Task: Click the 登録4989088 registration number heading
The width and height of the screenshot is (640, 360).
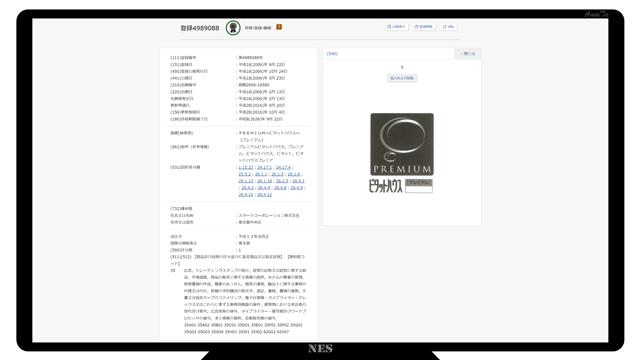Action: (200, 28)
